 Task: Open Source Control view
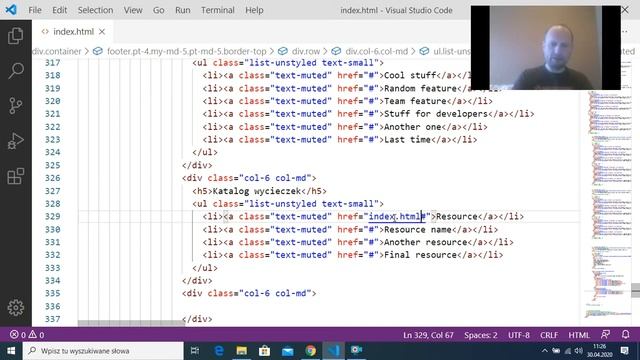[16, 106]
